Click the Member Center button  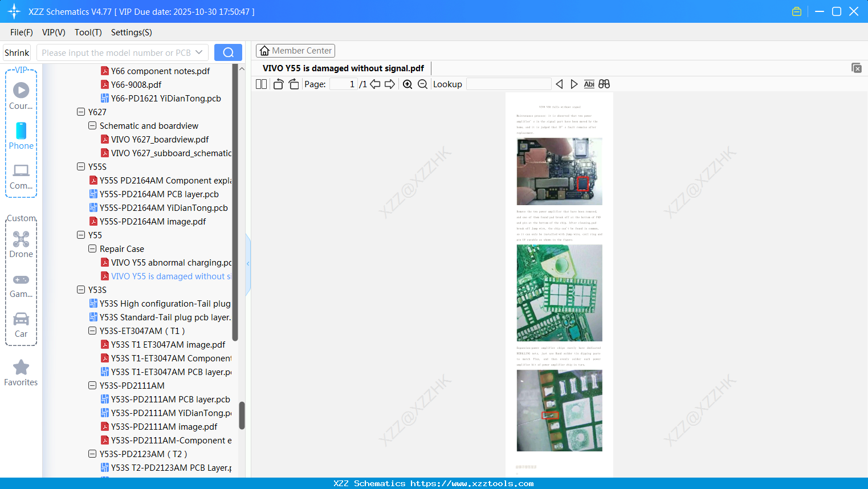[295, 50]
